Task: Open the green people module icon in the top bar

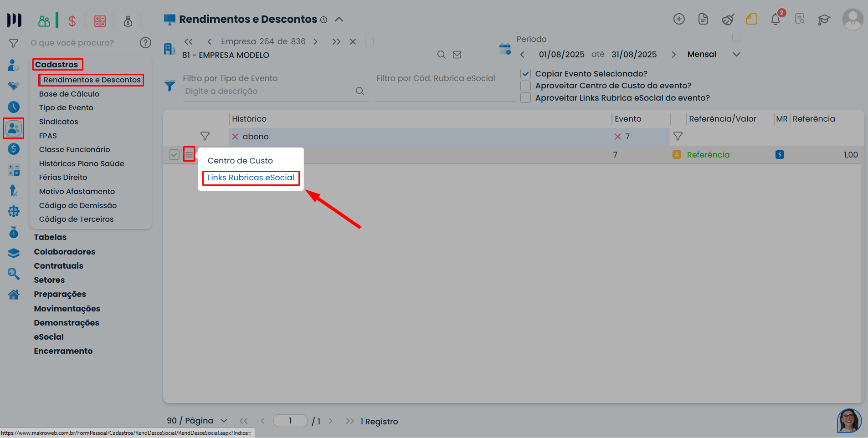Action: [x=44, y=21]
